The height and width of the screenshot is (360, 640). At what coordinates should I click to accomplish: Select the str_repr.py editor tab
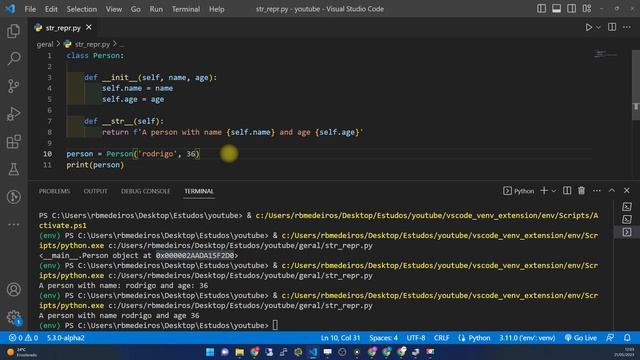tap(63, 28)
